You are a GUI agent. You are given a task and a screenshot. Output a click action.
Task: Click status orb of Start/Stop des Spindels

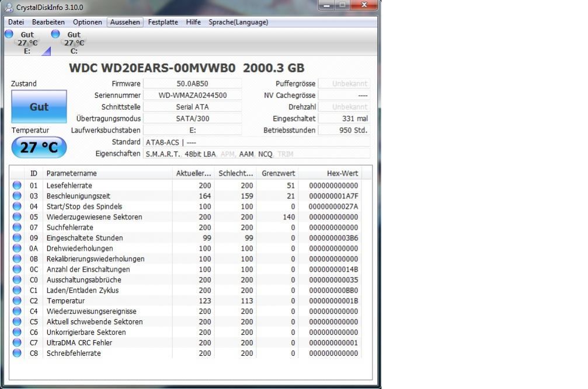(x=17, y=206)
